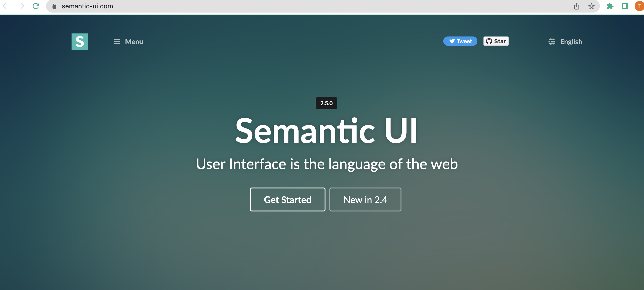Open the English language dropdown

coord(571,42)
